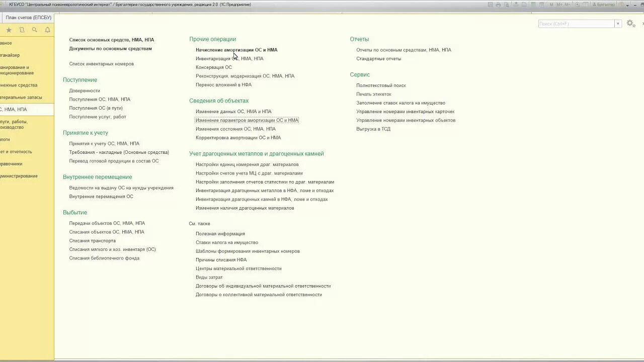Open the Учет и отчетность section
This screenshot has height=362, width=644.
16,151
